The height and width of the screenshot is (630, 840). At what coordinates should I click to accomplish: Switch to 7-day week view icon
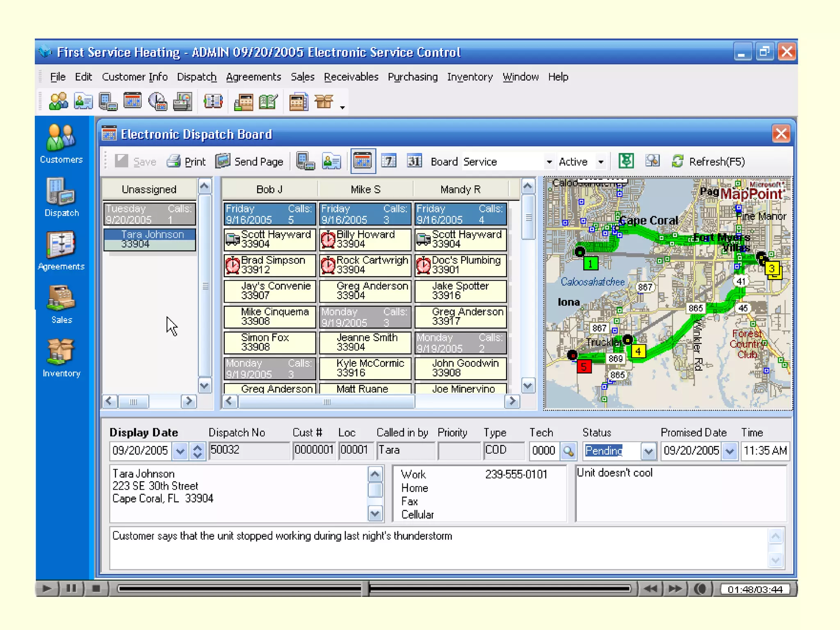[388, 161]
